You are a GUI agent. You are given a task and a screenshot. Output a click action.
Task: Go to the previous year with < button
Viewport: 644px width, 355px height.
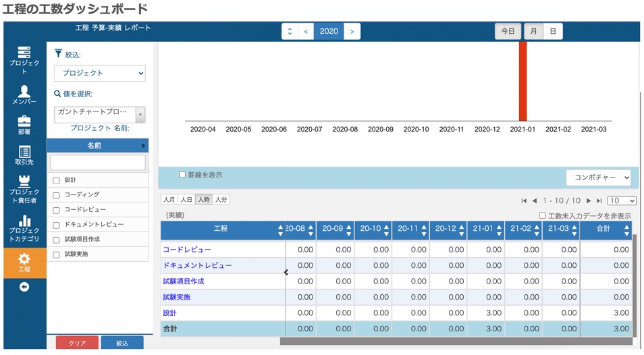(306, 31)
